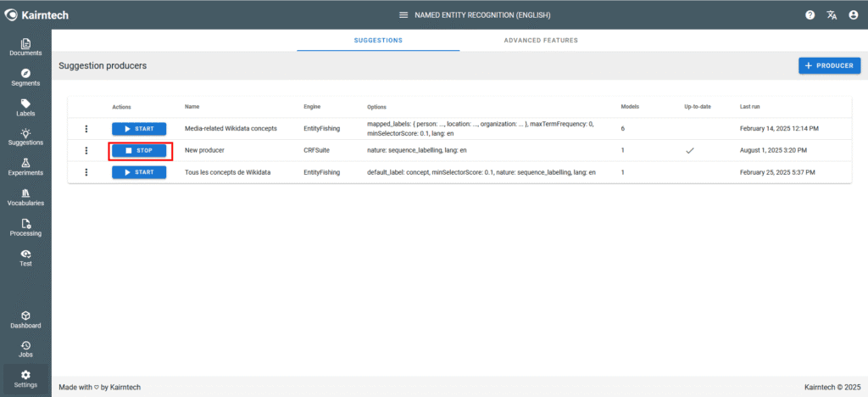Click the Up-to-date column header
The width and height of the screenshot is (868, 397).
tap(698, 107)
